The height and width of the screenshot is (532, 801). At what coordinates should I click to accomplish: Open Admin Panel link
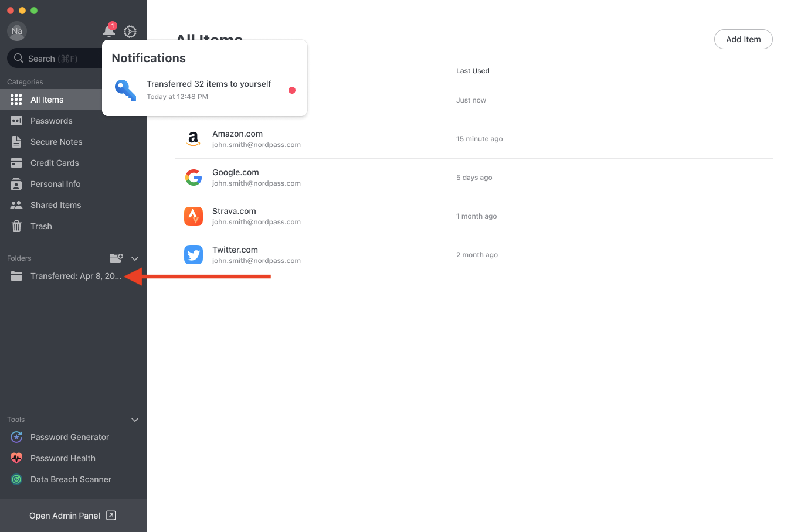(73, 516)
